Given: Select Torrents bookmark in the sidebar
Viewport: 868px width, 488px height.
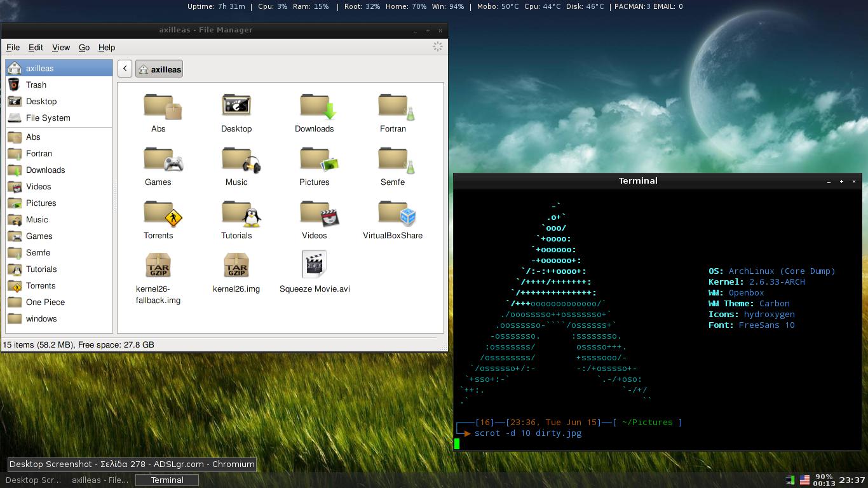Looking at the screenshot, I should pos(58,285).
